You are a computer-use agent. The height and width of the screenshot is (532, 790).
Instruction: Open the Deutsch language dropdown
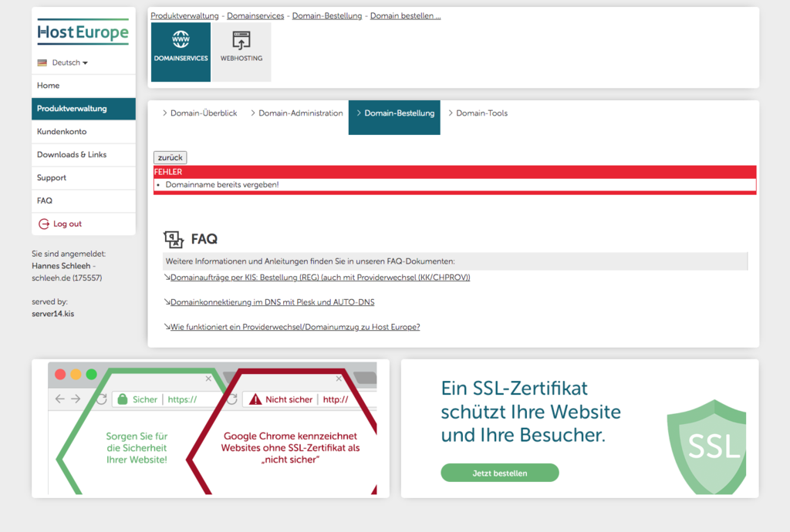pos(69,63)
